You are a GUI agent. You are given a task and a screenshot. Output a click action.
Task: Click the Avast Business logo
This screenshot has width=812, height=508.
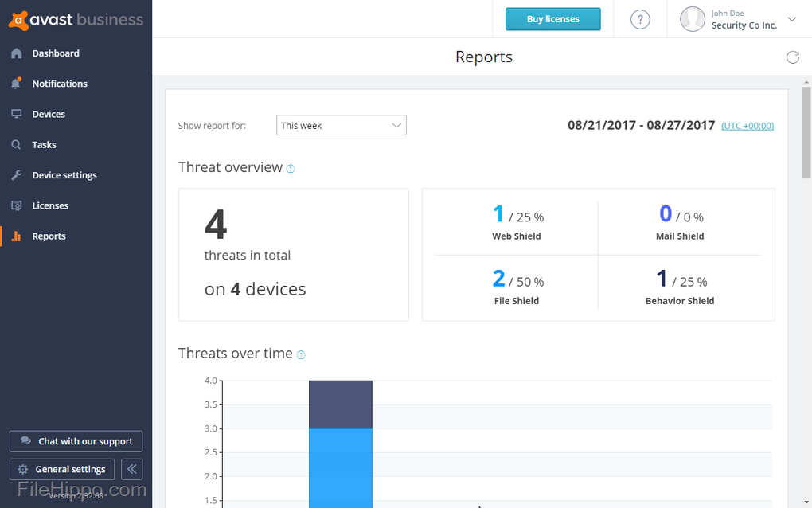click(76, 20)
